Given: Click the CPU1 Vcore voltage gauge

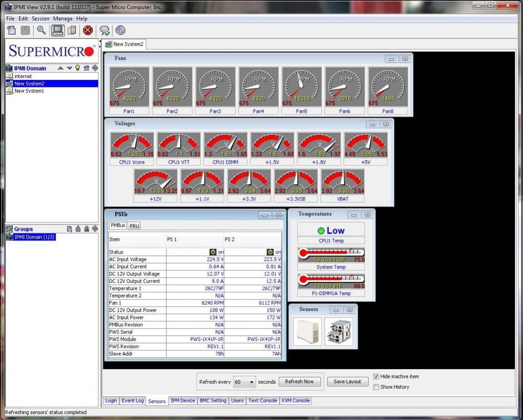Looking at the screenshot, I should click(x=132, y=145).
